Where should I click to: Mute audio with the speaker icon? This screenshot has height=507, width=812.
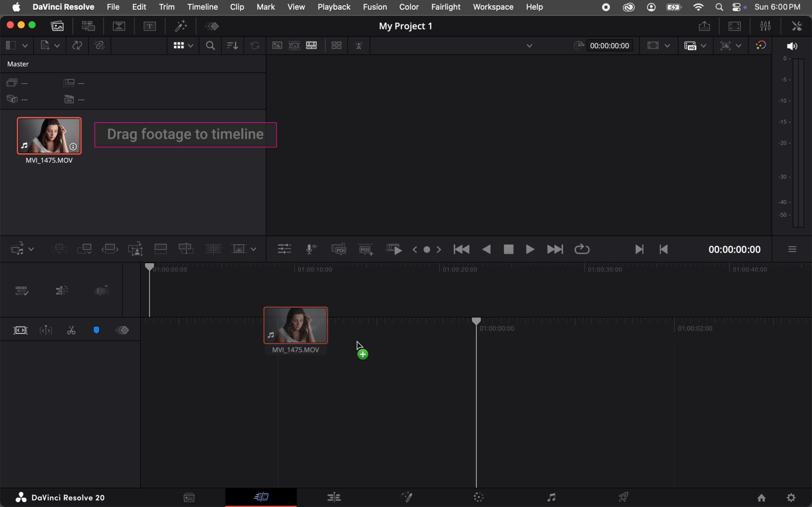pos(791,46)
